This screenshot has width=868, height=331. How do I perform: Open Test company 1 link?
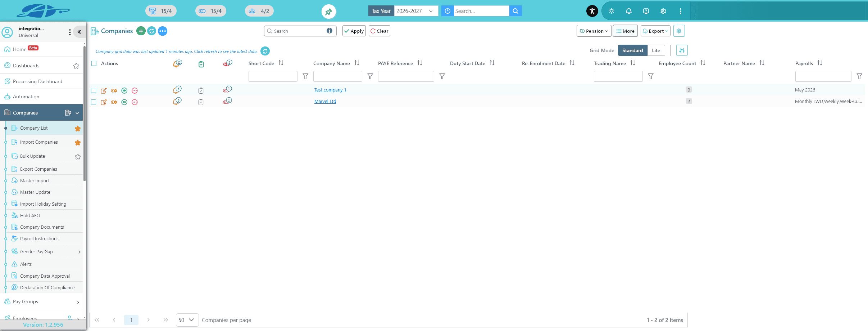pos(330,90)
